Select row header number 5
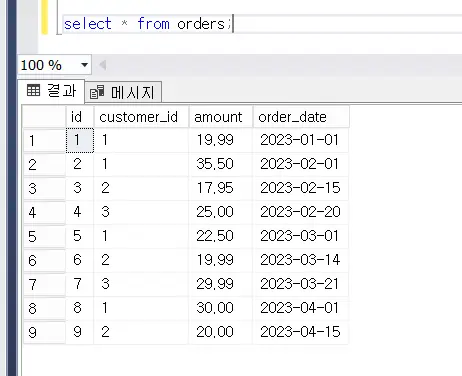Image resolution: width=462 pixels, height=376 pixels. 44,237
